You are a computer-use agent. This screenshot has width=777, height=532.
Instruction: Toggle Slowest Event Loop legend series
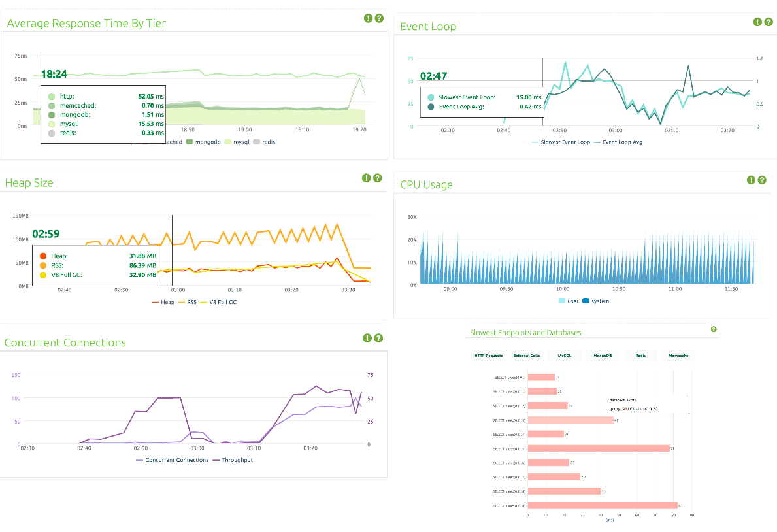pyautogui.click(x=561, y=142)
